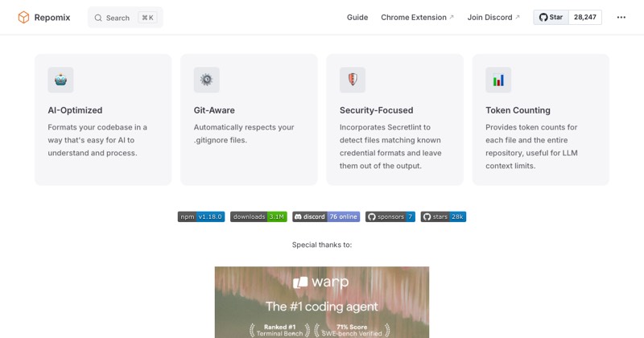Image resolution: width=644 pixels, height=338 pixels.
Task: Click the Discord logo in the discord badge
Action: click(x=298, y=216)
